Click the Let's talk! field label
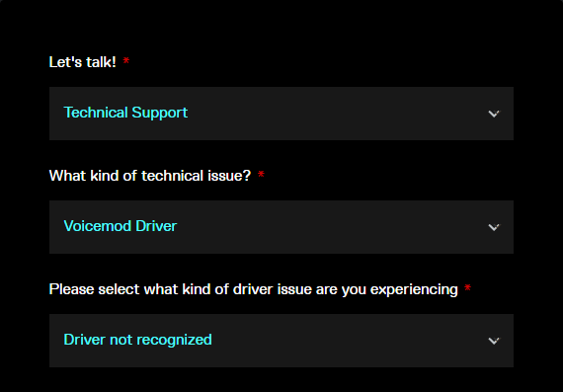 [x=83, y=62]
